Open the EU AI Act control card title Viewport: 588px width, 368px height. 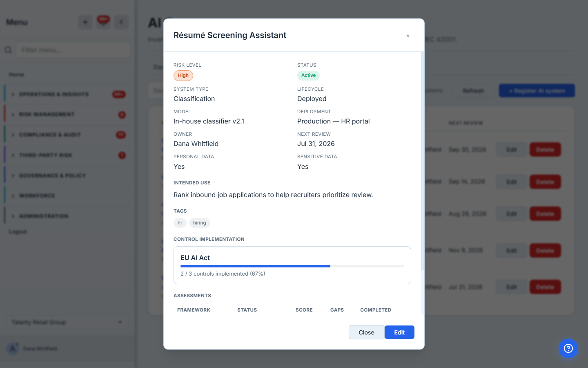click(195, 258)
